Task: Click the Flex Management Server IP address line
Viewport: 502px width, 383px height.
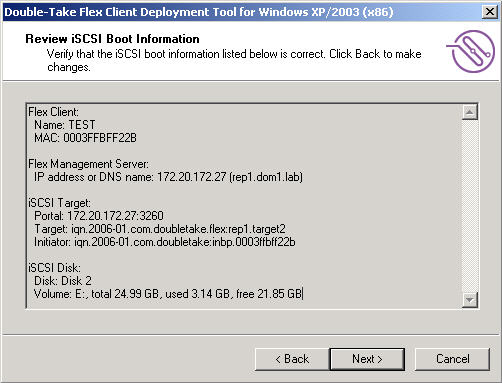Action: click(168, 177)
